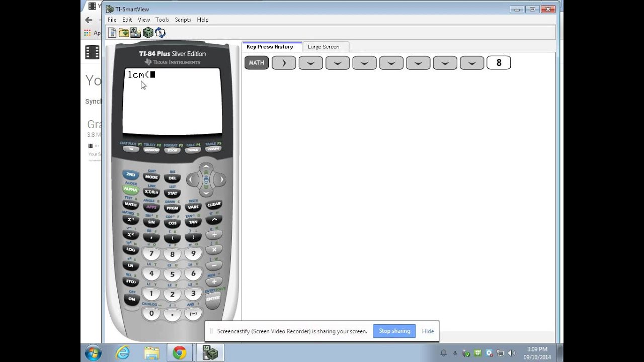Click the browser back arrow behind TI-SmartView
644x362 pixels.
[x=89, y=20]
